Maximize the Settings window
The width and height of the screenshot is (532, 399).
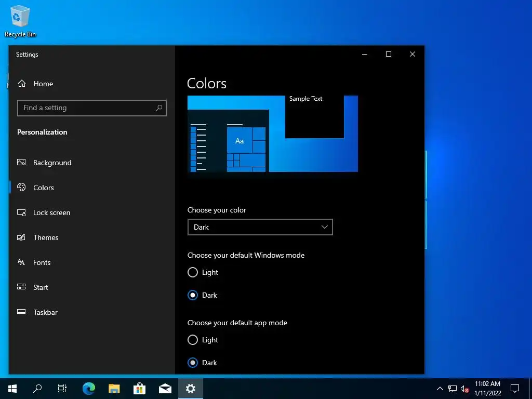click(389, 54)
